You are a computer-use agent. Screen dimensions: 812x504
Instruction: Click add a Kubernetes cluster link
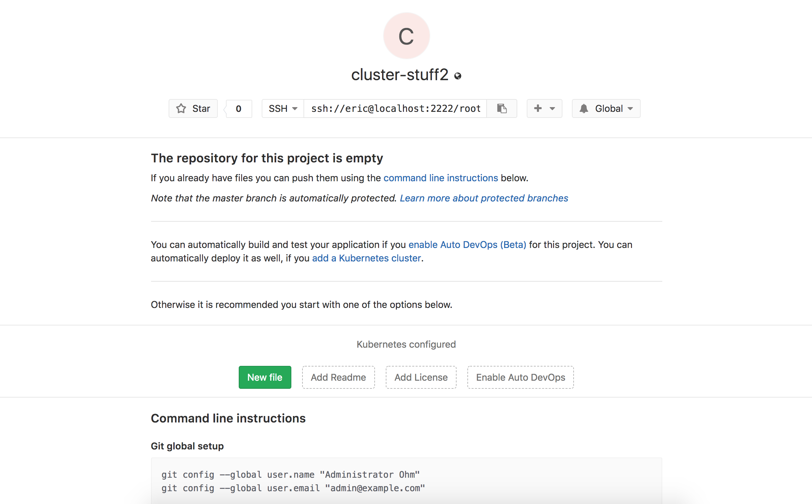[367, 258]
